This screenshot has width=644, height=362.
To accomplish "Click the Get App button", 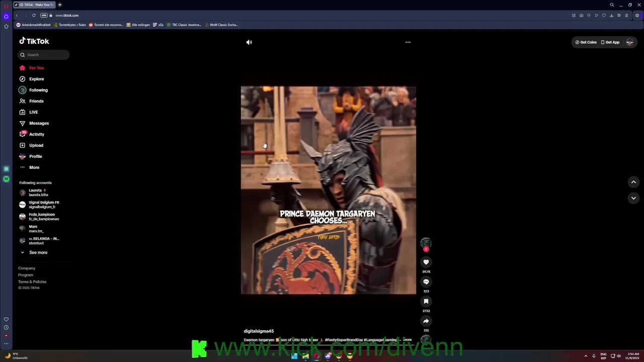I will (610, 42).
